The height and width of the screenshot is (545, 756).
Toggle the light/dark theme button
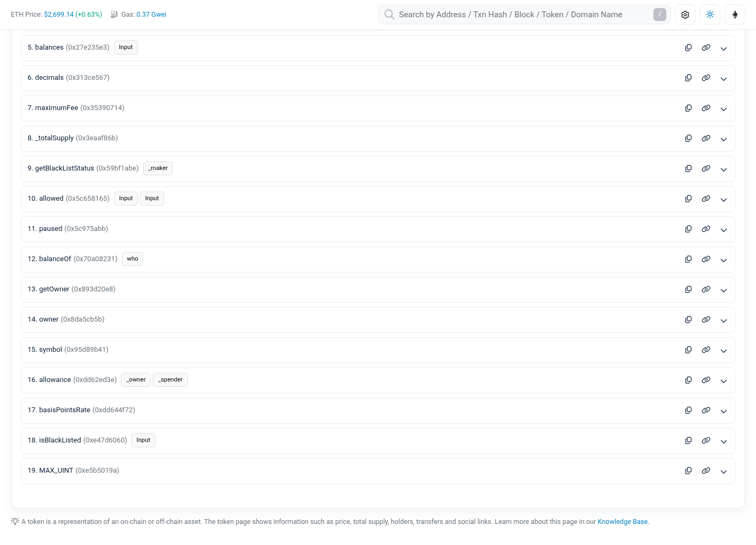point(710,15)
